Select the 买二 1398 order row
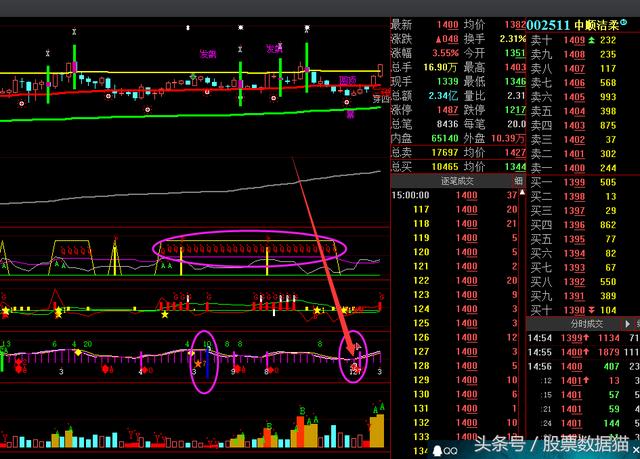 point(573,197)
